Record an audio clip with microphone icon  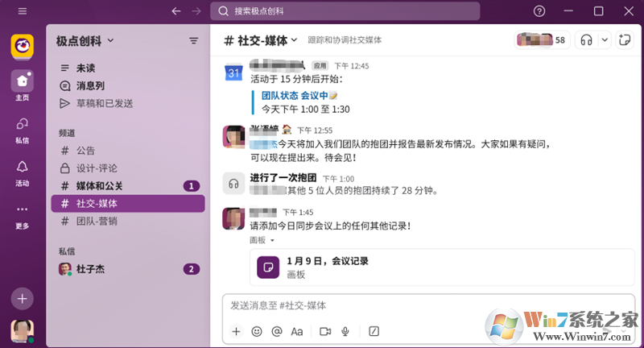(x=345, y=331)
